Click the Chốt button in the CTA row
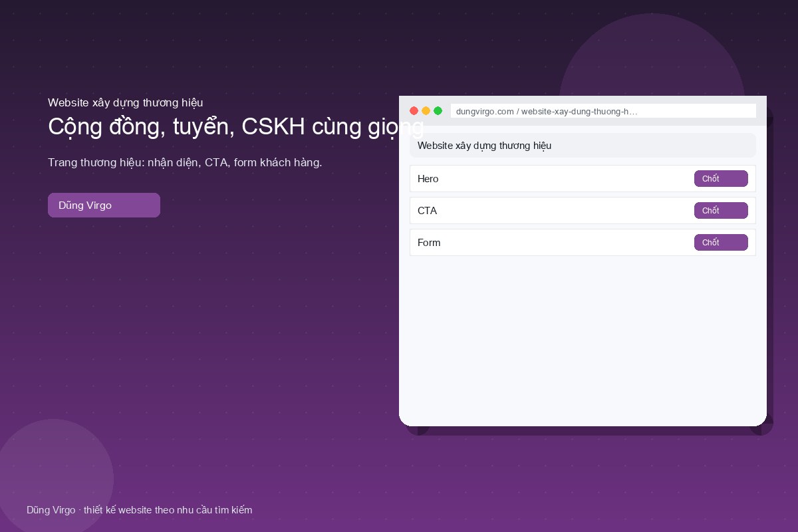The image size is (798, 532). coord(721,211)
